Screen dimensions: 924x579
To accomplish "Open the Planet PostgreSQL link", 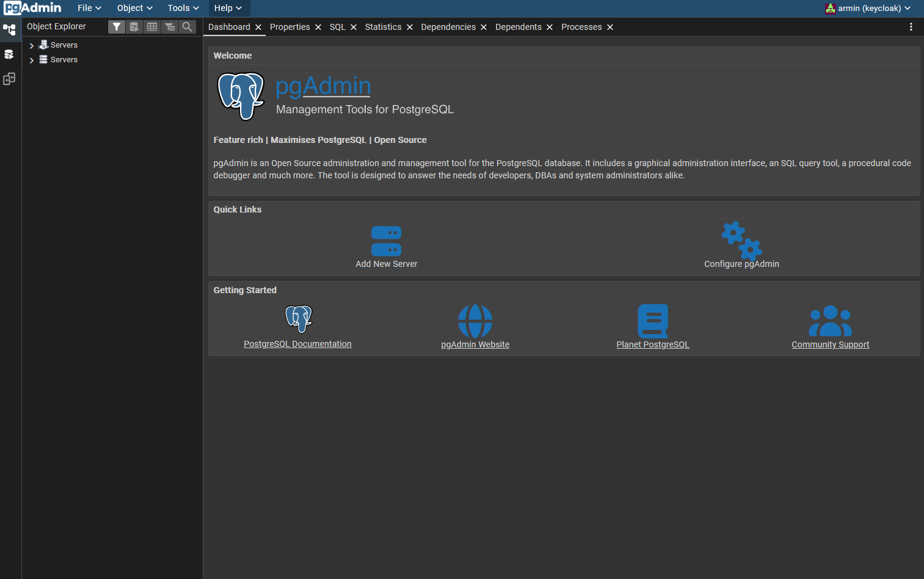I will 653,344.
